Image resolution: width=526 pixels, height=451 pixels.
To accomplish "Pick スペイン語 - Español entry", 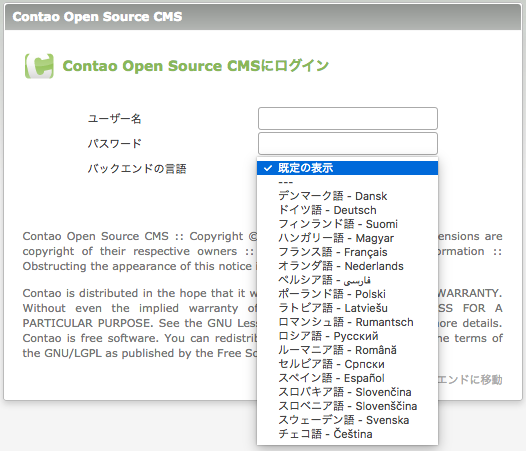I will point(348,378).
